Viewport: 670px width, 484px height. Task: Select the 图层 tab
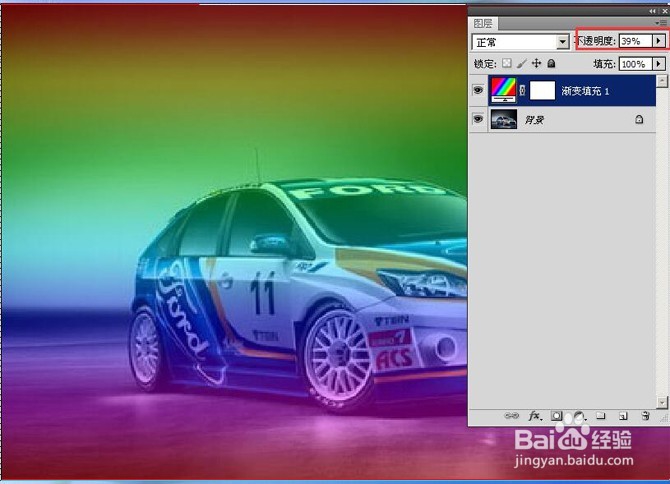point(483,23)
